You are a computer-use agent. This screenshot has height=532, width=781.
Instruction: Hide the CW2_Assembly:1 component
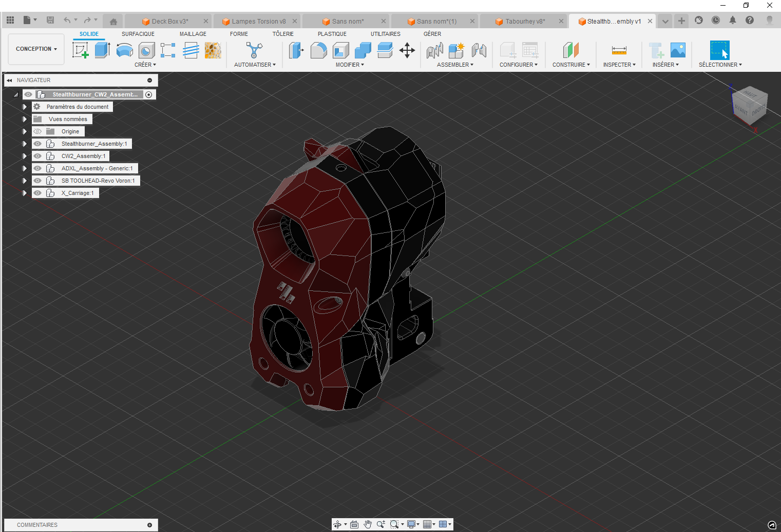pos(37,156)
